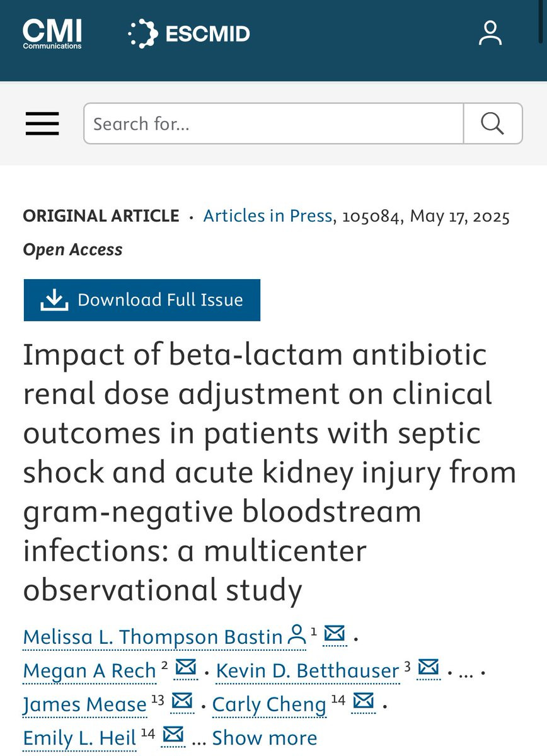Expand author list with Show more
Image resolution: width=547 pixels, height=756 pixels.
265,738
